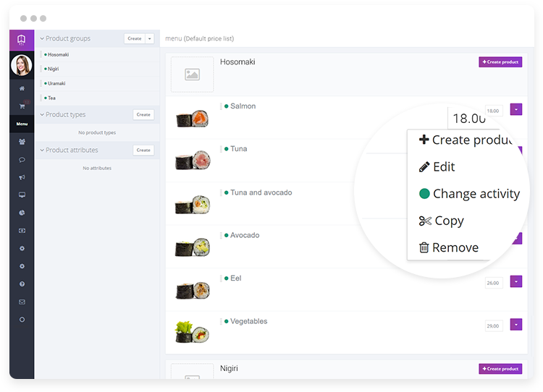
Task: Click the Vegetables product name
Action: coord(248,321)
